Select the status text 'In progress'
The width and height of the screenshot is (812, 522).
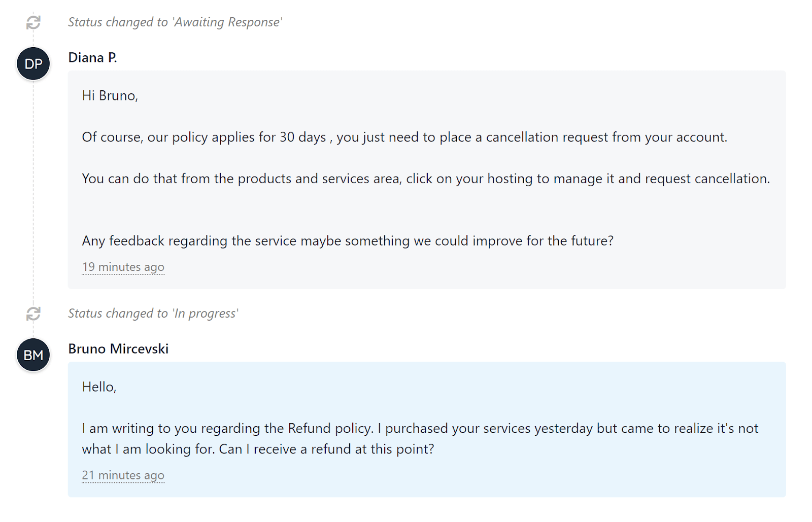pyautogui.click(x=206, y=314)
